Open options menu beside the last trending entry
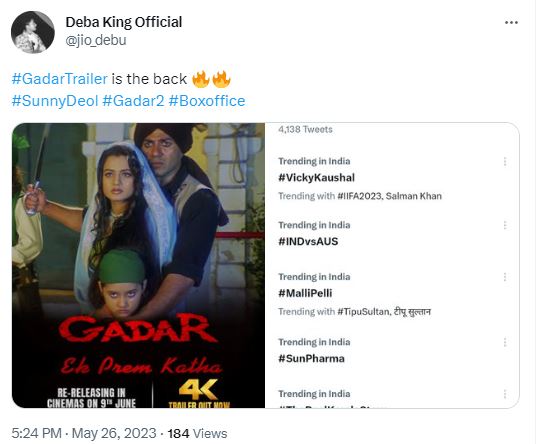This screenshot has height=444, width=538. coord(505,394)
